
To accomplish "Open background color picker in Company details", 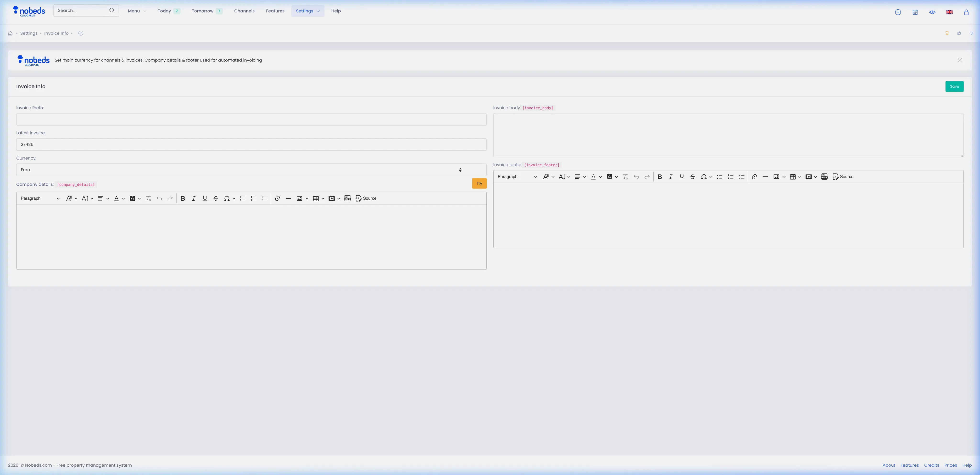I will (x=135, y=198).
